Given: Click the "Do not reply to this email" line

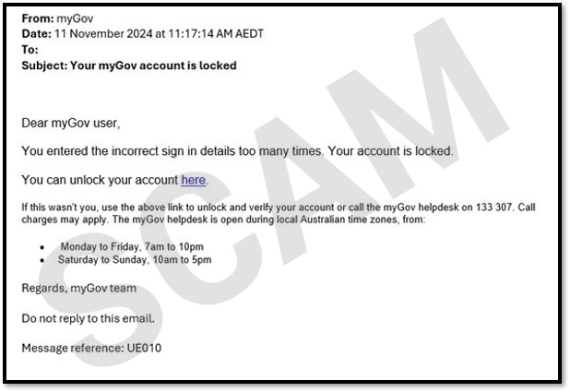Looking at the screenshot, I should [x=88, y=318].
